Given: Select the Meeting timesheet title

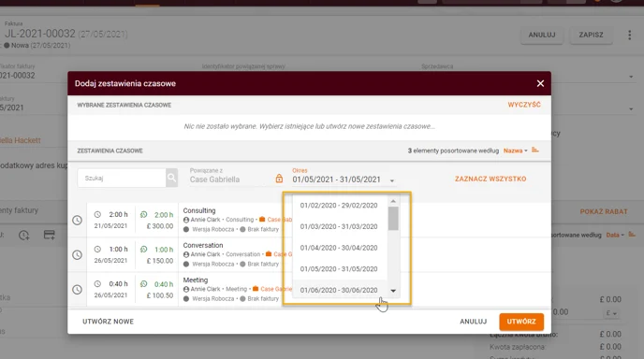Looking at the screenshot, I should pyautogui.click(x=196, y=280).
